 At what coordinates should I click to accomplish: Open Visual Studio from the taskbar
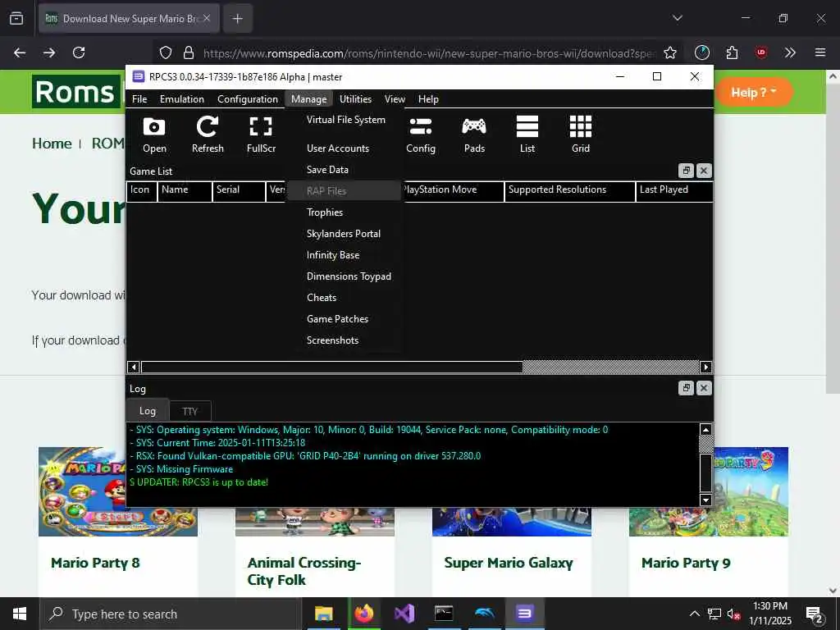click(404, 614)
